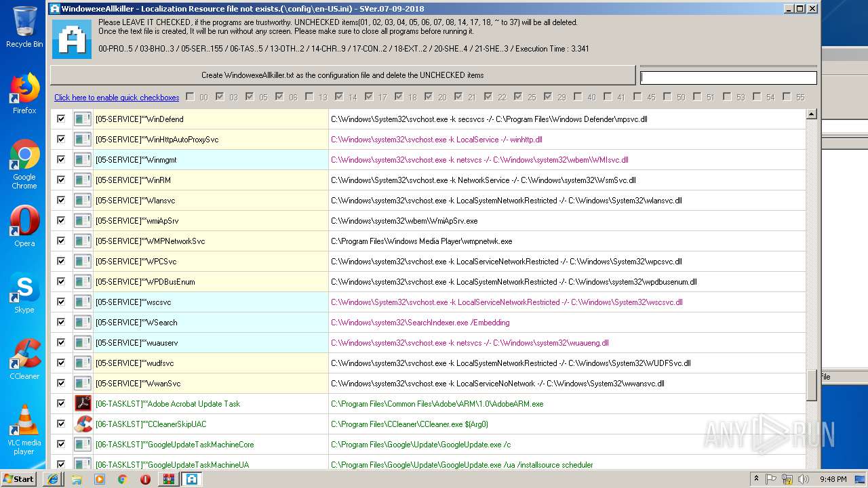The image size is (868, 488).
Task: Open the Skype desktop shortcut
Action: pos(24,293)
